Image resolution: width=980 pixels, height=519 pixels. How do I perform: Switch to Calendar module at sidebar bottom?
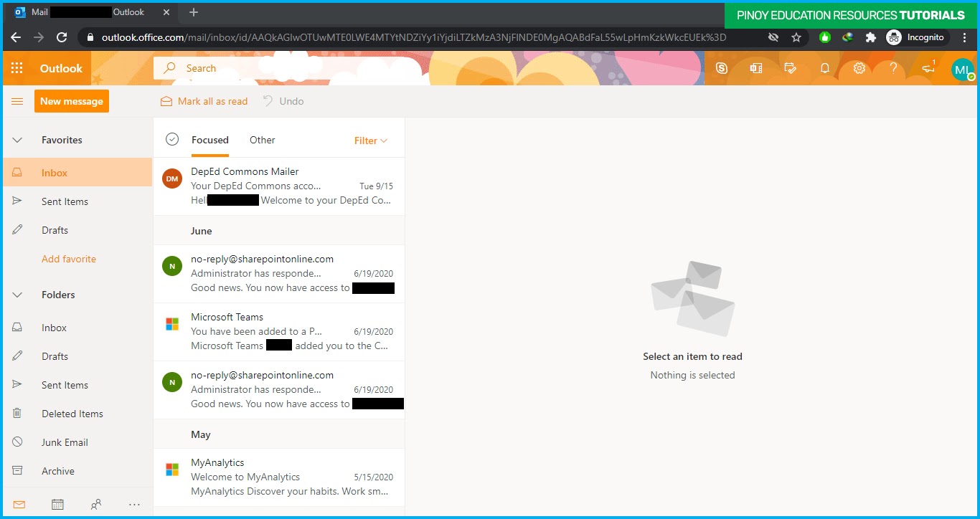(57, 505)
